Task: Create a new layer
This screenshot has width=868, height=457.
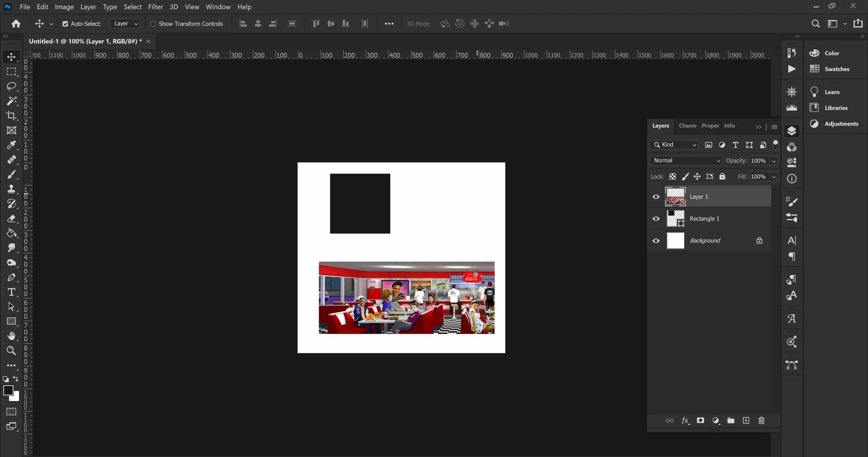Action: click(746, 421)
